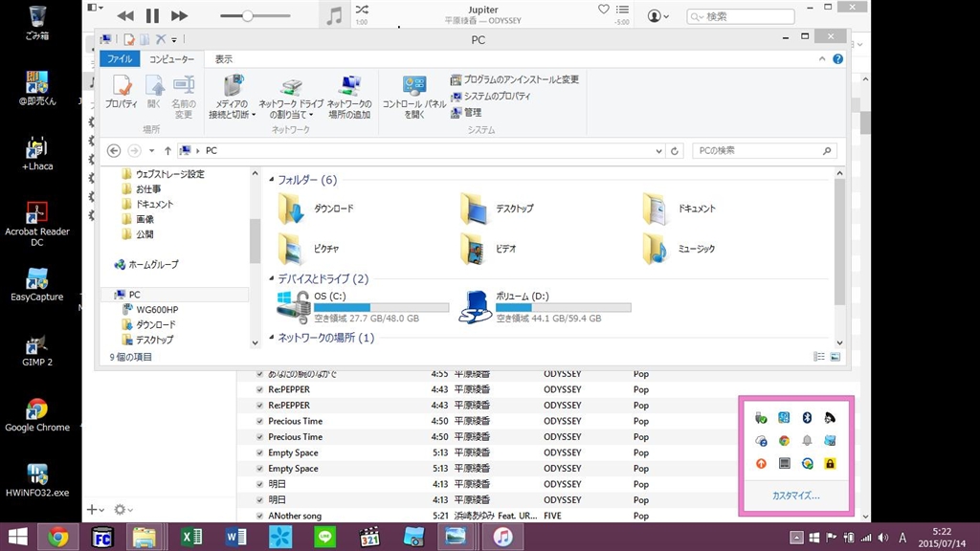
Task: Select the ミュージック folder
Action: pyautogui.click(x=679, y=249)
